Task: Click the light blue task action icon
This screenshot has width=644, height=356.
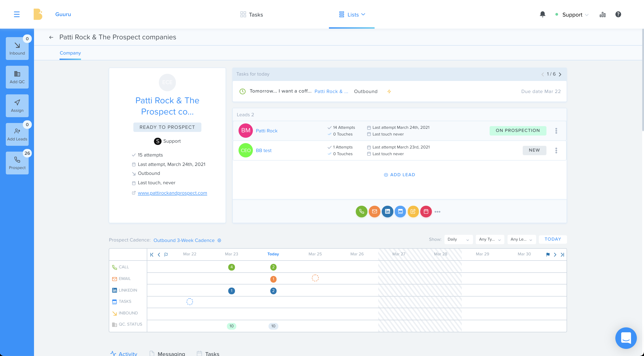Action: coord(400,211)
